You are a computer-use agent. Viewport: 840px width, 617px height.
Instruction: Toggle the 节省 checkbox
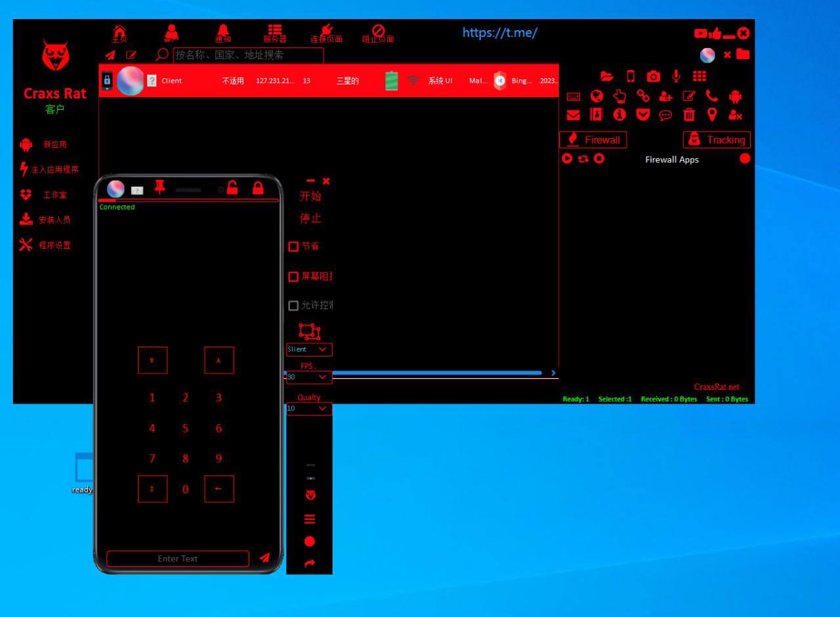293,247
